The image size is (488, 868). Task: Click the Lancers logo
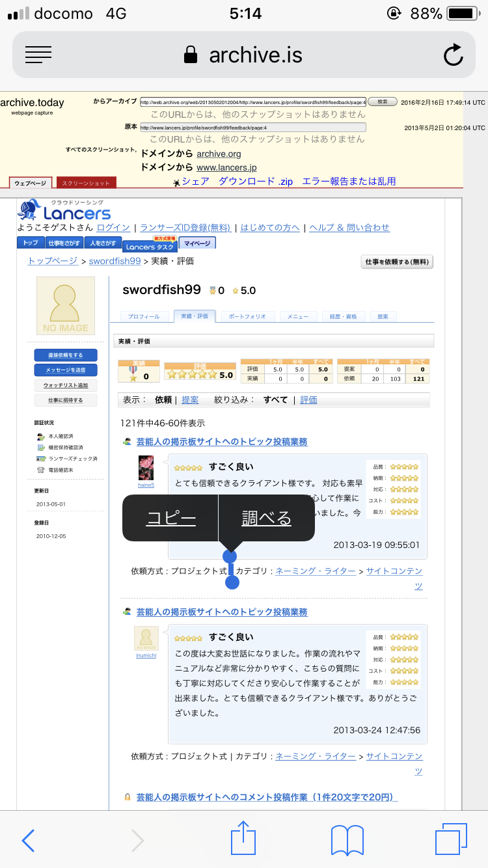pos(64,210)
